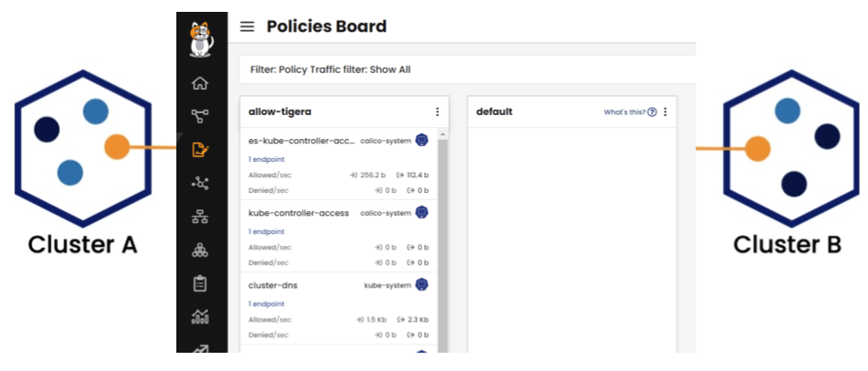Open es-kube-controller-access policy card
Image resolution: width=868 pixels, height=371 pixels.
(x=339, y=164)
